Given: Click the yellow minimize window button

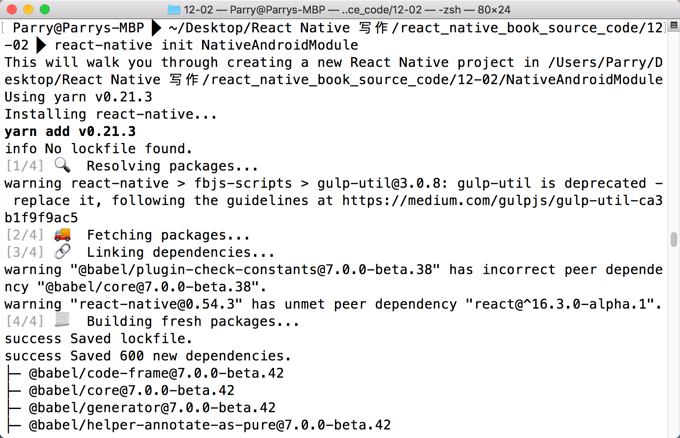Looking at the screenshot, I should 28,9.
